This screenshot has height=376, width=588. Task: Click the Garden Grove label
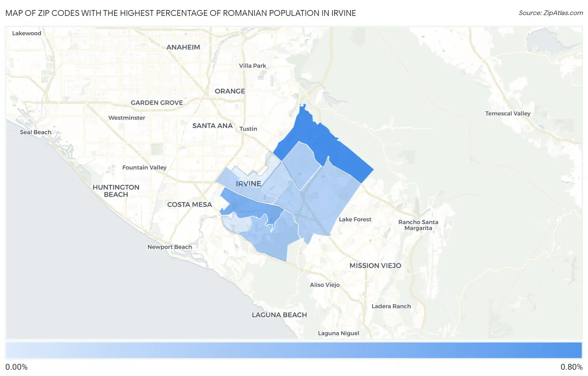157,103
